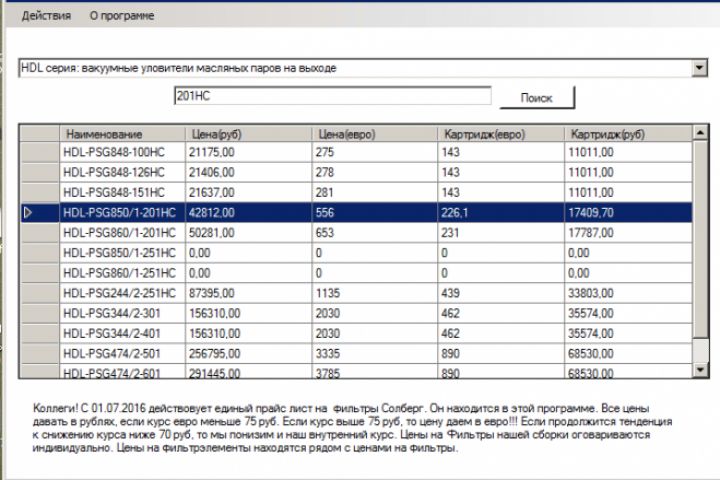The image size is (720, 480).
Task: Select price cell 87395,00
Action: tap(248, 293)
